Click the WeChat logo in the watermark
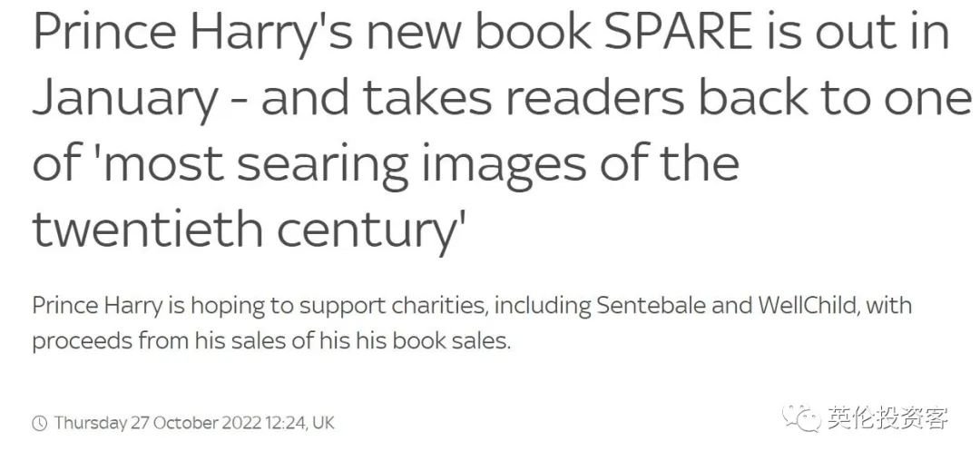 point(802,418)
